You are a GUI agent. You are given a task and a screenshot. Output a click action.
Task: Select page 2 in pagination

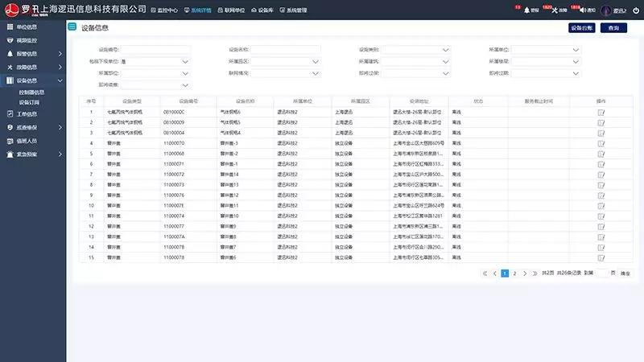coord(514,274)
